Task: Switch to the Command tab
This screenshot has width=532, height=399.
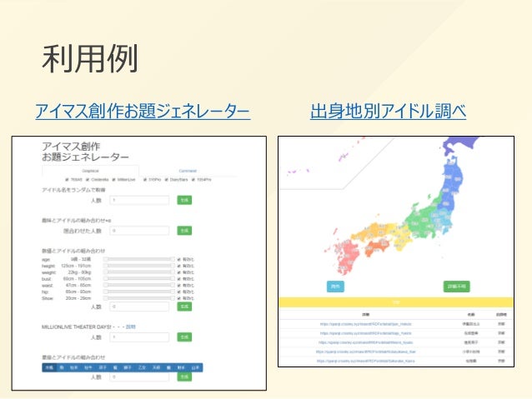Action: [x=188, y=171]
